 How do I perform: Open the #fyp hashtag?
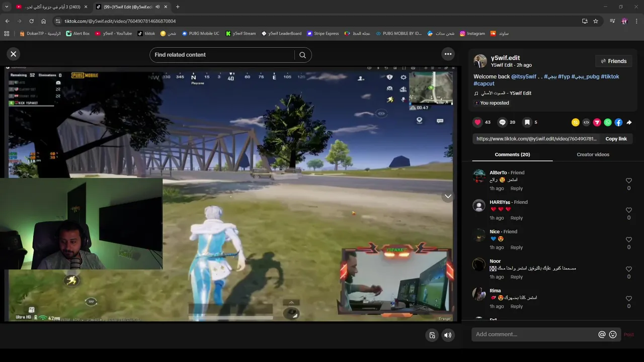563,76
